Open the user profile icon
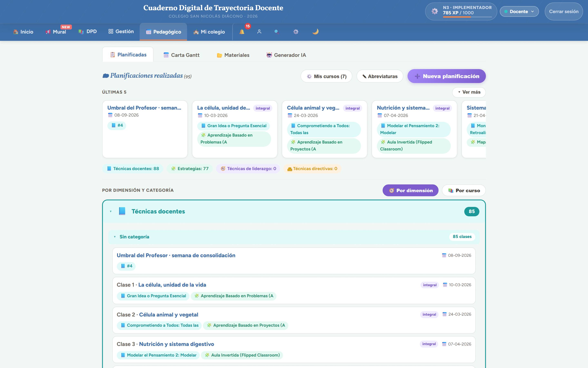Viewport: 588px width, 368px height. click(x=259, y=32)
